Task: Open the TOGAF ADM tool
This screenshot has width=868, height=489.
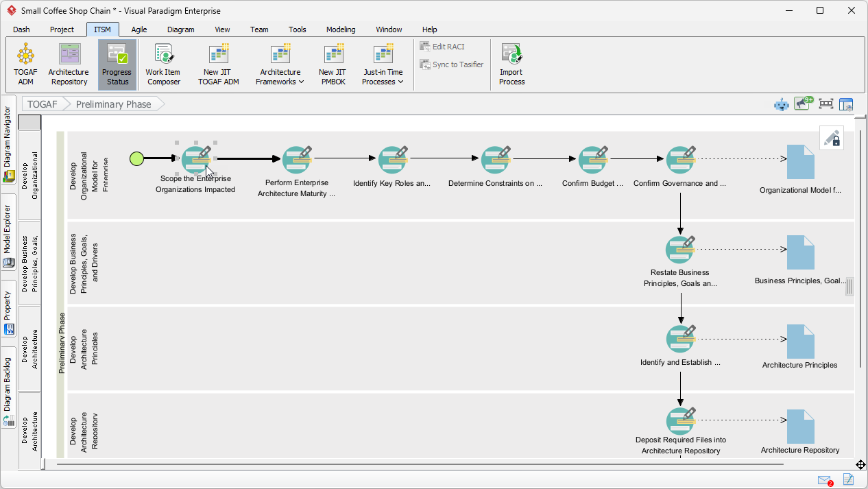Action: (x=25, y=64)
